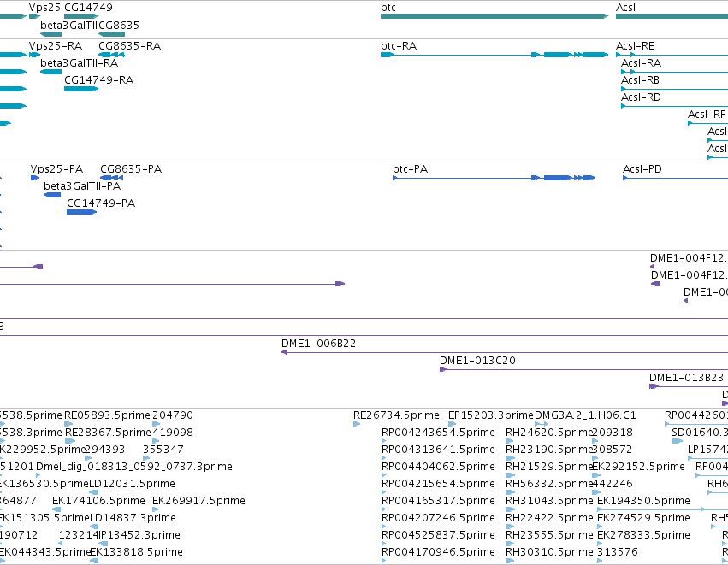The image size is (728, 565).
Task: Click the RH56332.5prime EST label
Action: click(x=550, y=484)
